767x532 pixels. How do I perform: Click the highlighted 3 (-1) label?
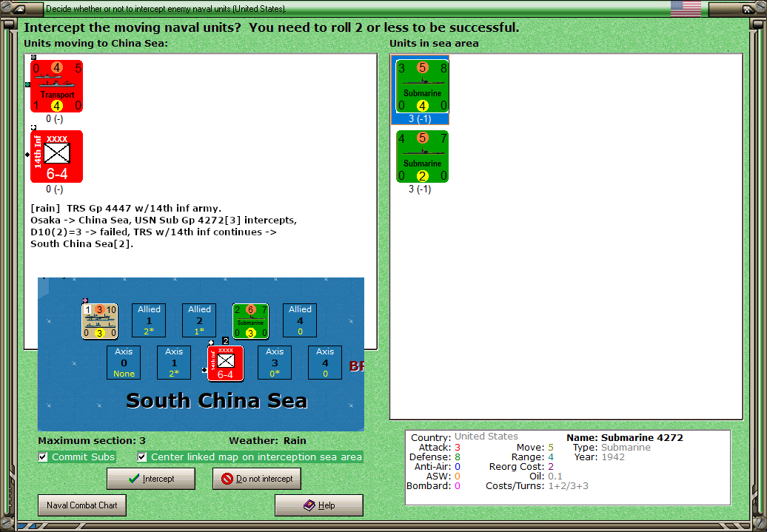click(x=421, y=119)
